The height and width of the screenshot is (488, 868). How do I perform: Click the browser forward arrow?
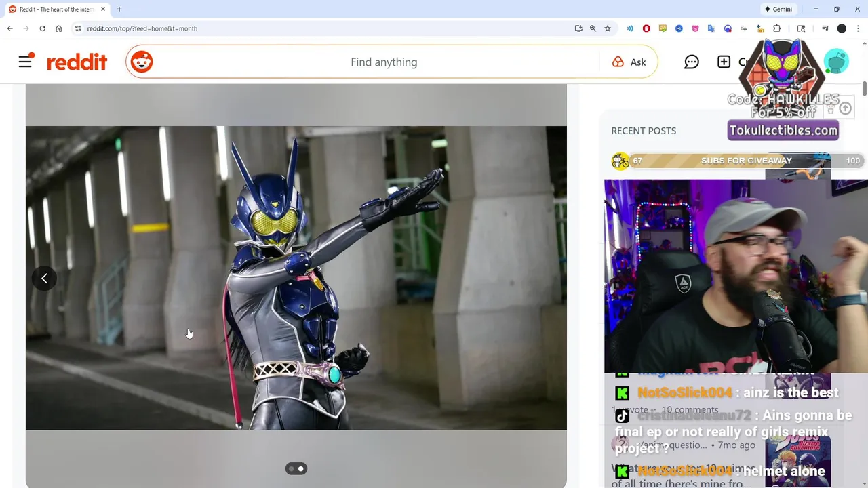(x=26, y=28)
